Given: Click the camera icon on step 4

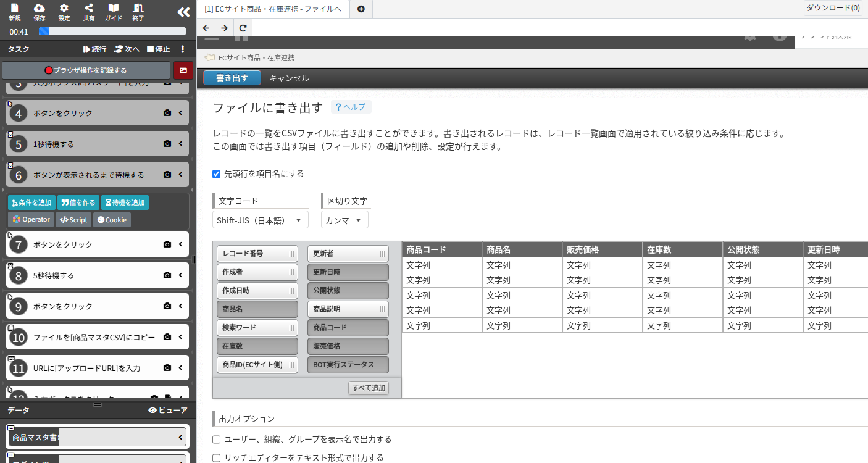Looking at the screenshot, I should (x=167, y=112).
